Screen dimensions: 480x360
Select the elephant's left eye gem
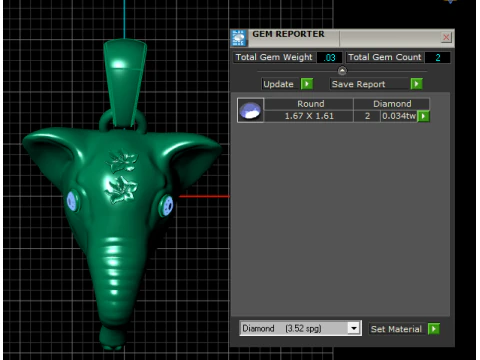click(72, 201)
